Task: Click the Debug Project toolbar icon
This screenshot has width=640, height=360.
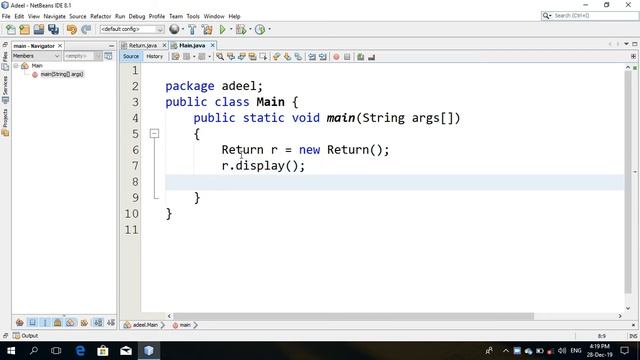Action: (x=241, y=29)
